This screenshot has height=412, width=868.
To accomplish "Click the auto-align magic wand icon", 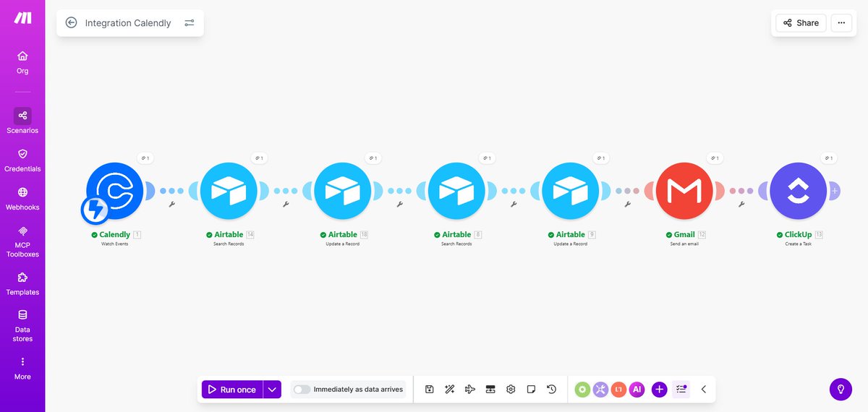I will pyautogui.click(x=449, y=389).
